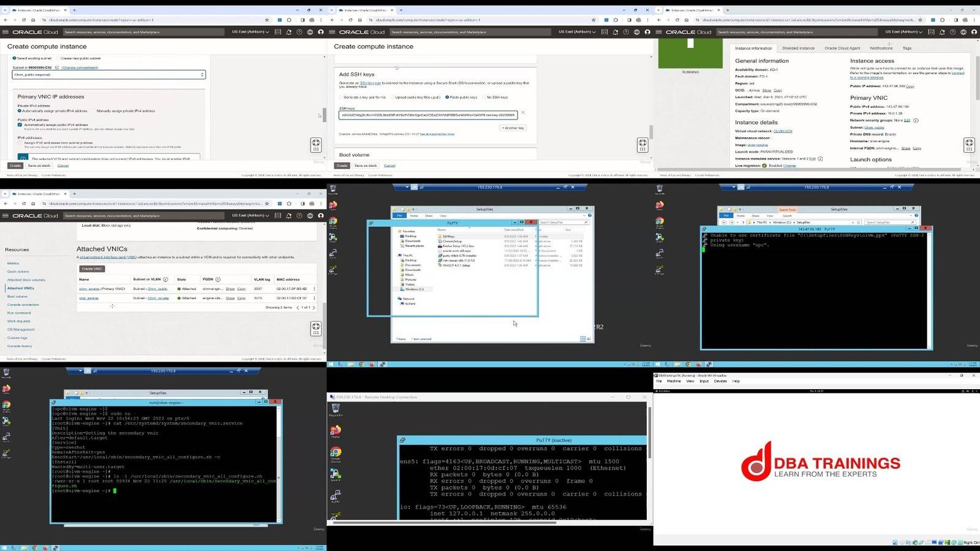Open the language globe icon in Add SSH keys window
Image resolution: width=980 pixels, height=551 pixels.
(636, 32)
